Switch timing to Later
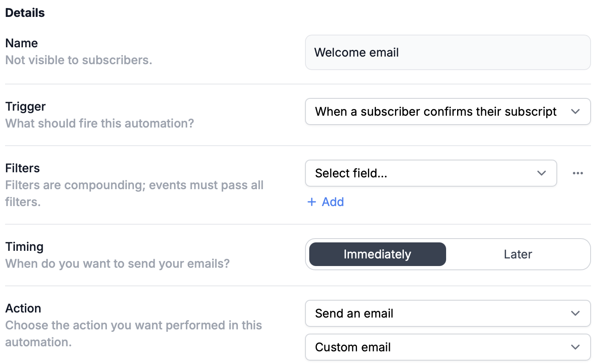The height and width of the screenshot is (364, 602). (x=518, y=254)
